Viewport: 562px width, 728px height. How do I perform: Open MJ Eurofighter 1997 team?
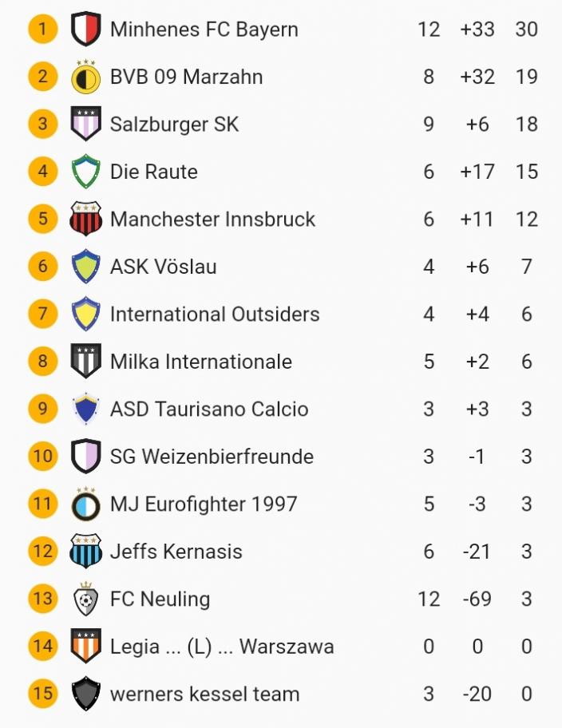(x=204, y=504)
